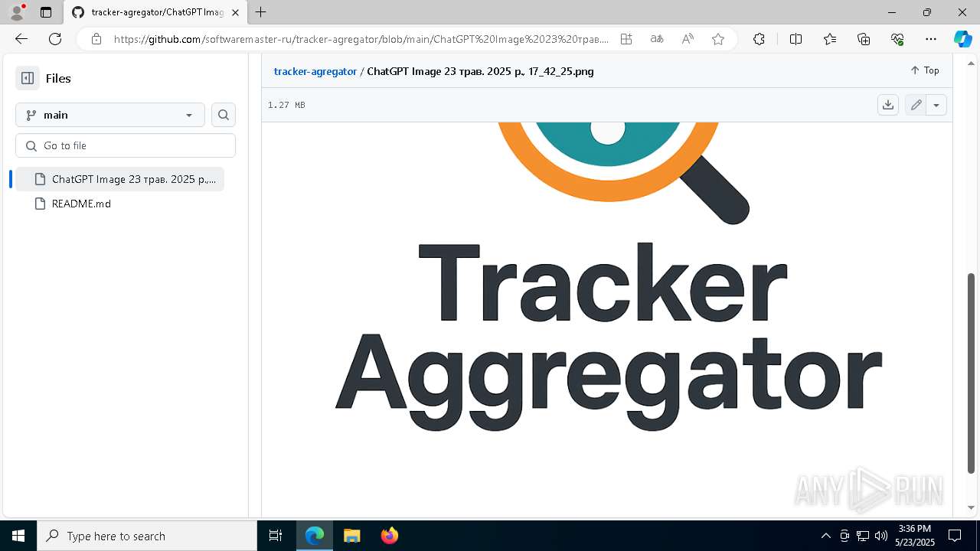Image resolution: width=980 pixels, height=551 pixels.
Task: Open Browser essentials icon
Action: pos(897,39)
